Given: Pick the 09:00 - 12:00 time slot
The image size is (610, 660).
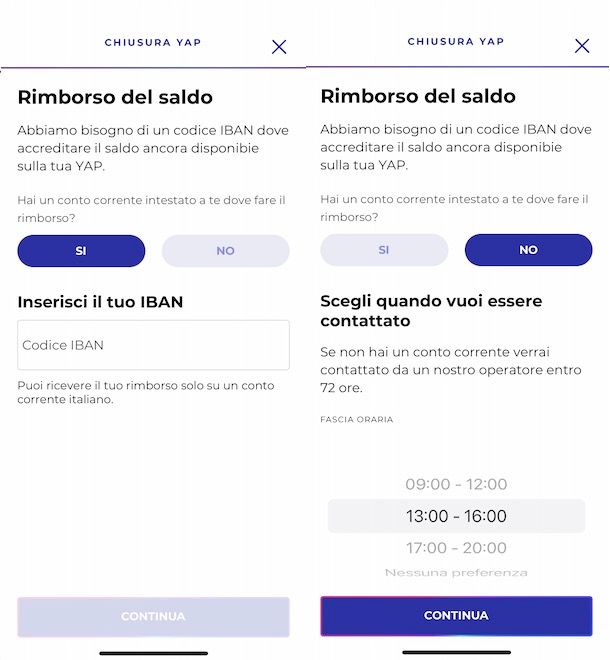Looking at the screenshot, I should coord(456,484).
